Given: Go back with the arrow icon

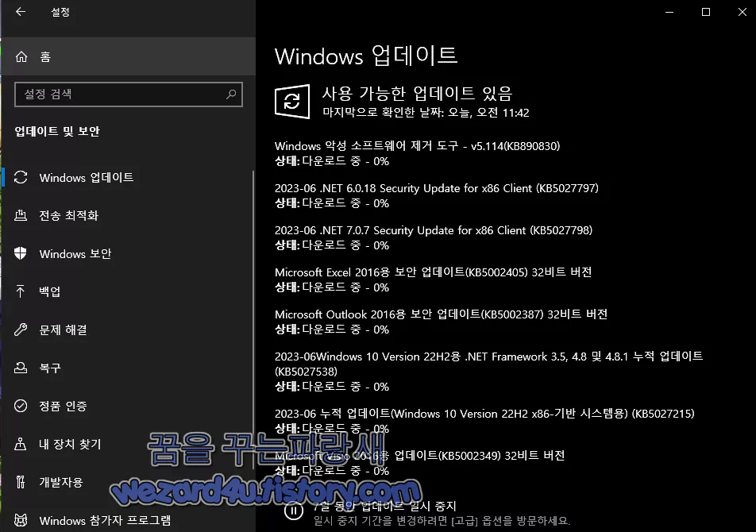Looking at the screenshot, I should coord(21,12).
